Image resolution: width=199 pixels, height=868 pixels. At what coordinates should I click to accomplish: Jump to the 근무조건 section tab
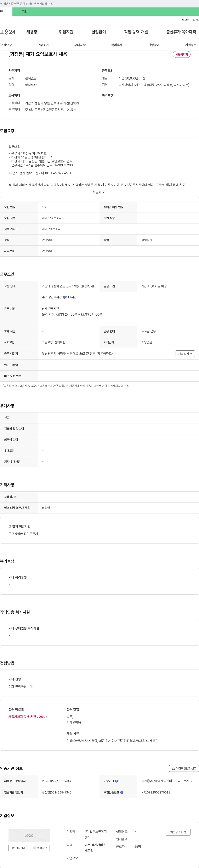[x=43, y=45]
